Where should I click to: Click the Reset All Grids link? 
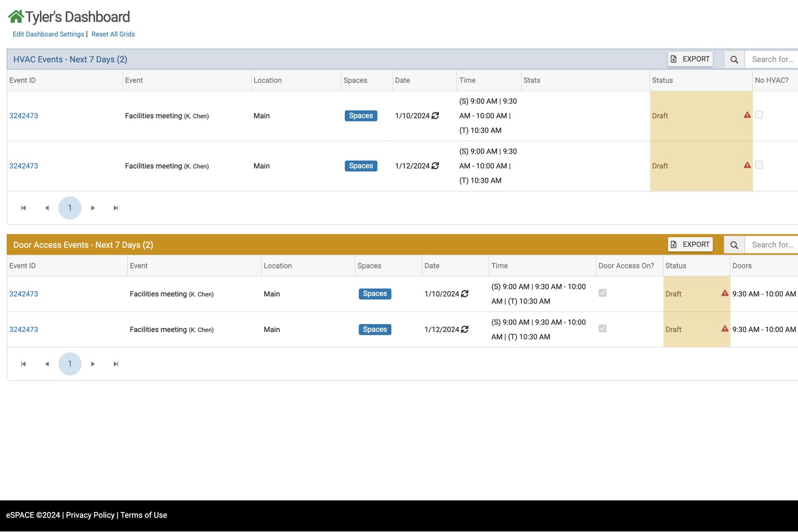113,34
